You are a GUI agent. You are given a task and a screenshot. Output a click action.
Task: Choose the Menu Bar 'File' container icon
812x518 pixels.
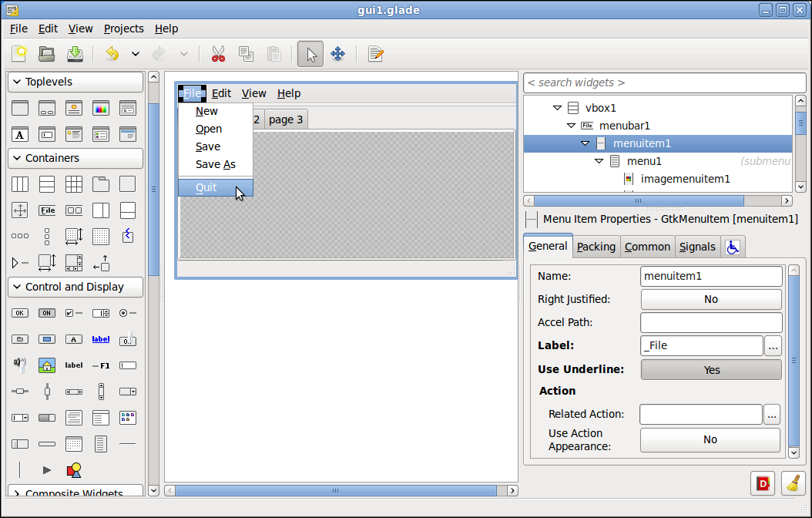click(x=47, y=210)
